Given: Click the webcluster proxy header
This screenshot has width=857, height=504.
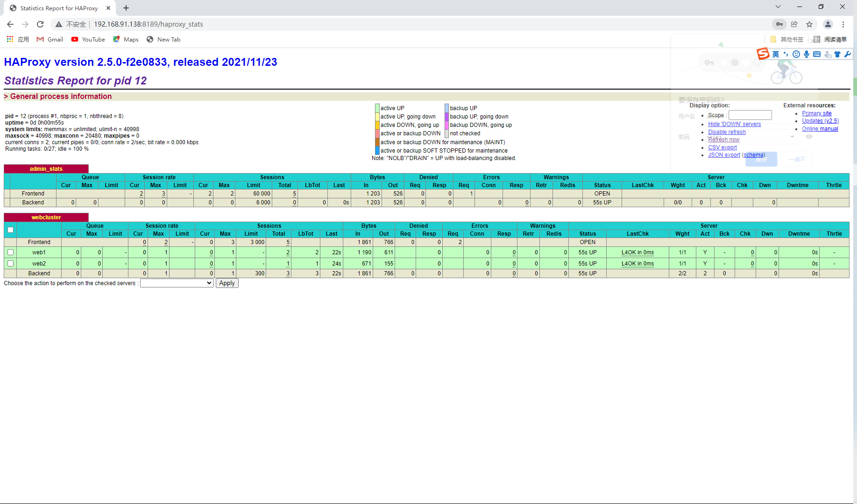Looking at the screenshot, I should point(46,217).
